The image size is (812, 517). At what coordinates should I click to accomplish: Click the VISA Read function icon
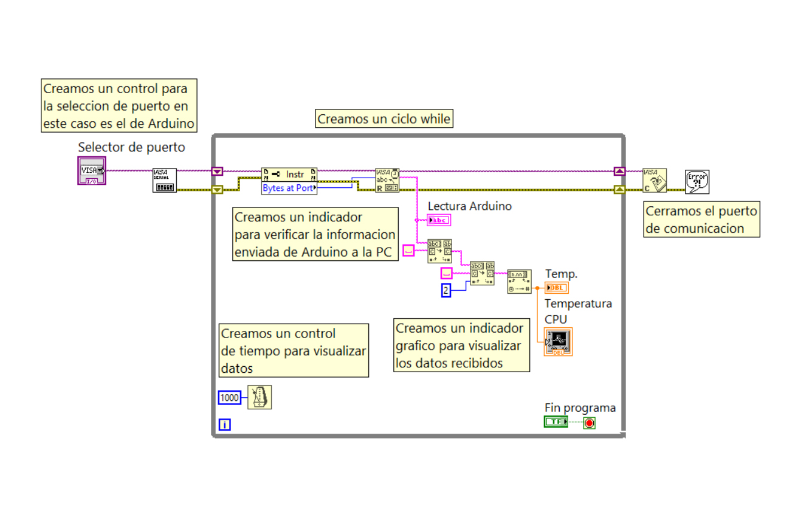(388, 180)
